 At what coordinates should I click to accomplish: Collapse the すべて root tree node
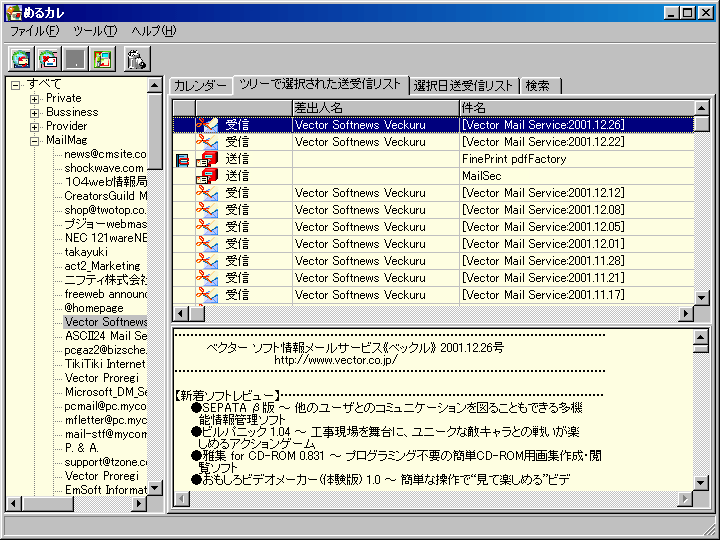click(x=16, y=85)
